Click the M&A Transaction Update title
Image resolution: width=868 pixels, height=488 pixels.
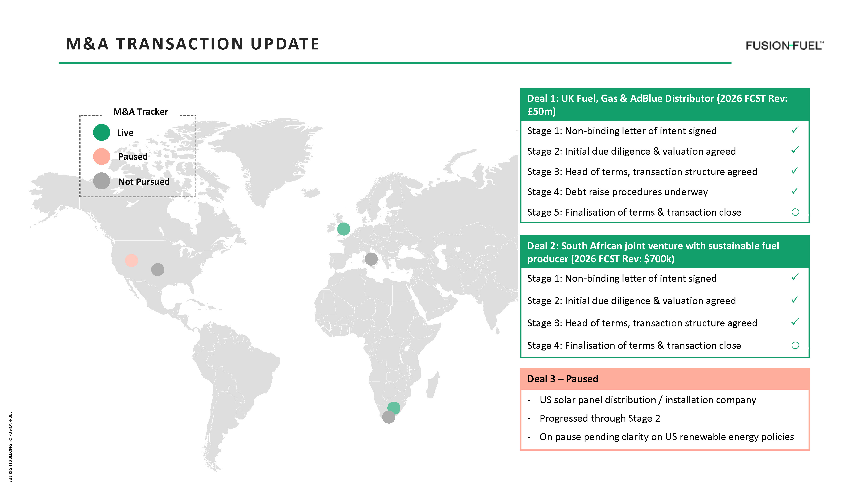coord(192,44)
